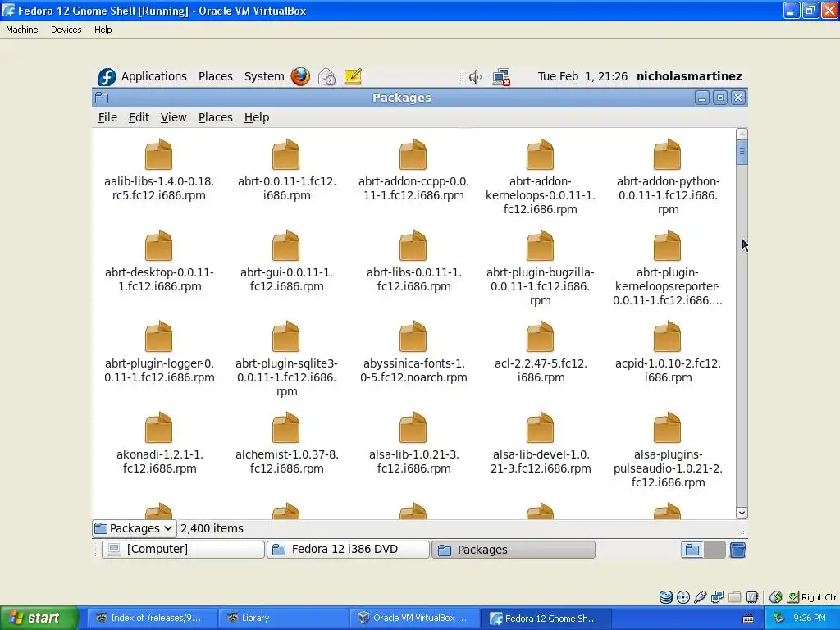Click the trash icon in bottom panel
The width and height of the screenshot is (840, 630).
pyautogui.click(x=737, y=550)
